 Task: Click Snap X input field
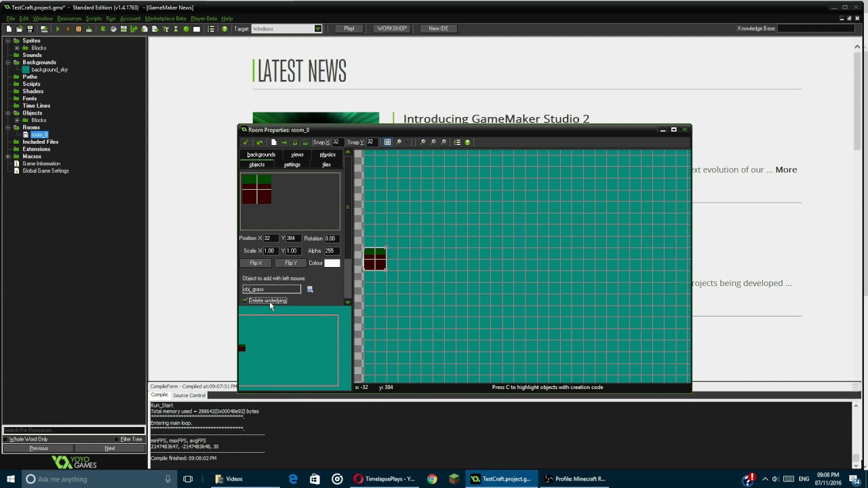coord(336,142)
